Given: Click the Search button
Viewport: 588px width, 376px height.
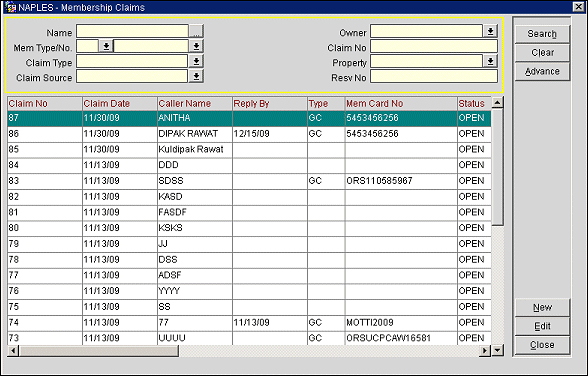Looking at the screenshot, I should 542,34.
